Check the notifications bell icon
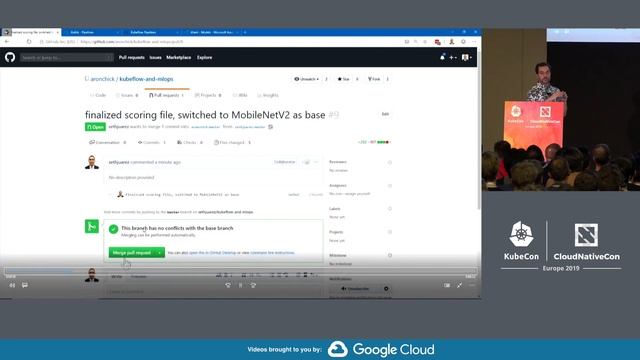The width and height of the screenshot is (640, 360). point(442,58)
